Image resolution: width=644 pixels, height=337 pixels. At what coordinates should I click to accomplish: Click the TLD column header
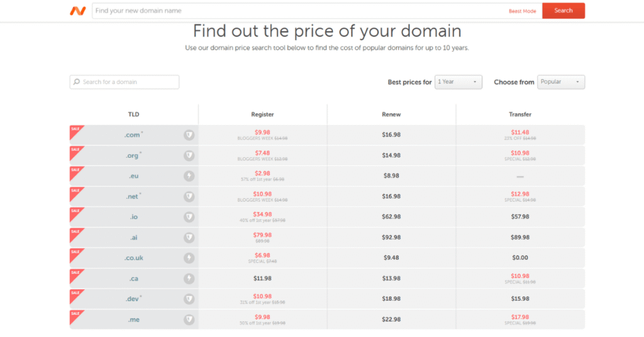[133, 114]
